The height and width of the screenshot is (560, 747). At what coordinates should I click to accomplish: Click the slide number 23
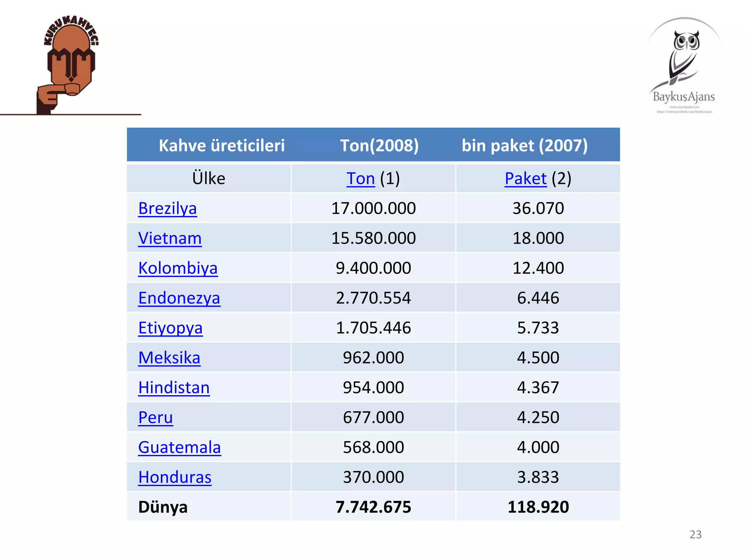click(x=696, y=534)
